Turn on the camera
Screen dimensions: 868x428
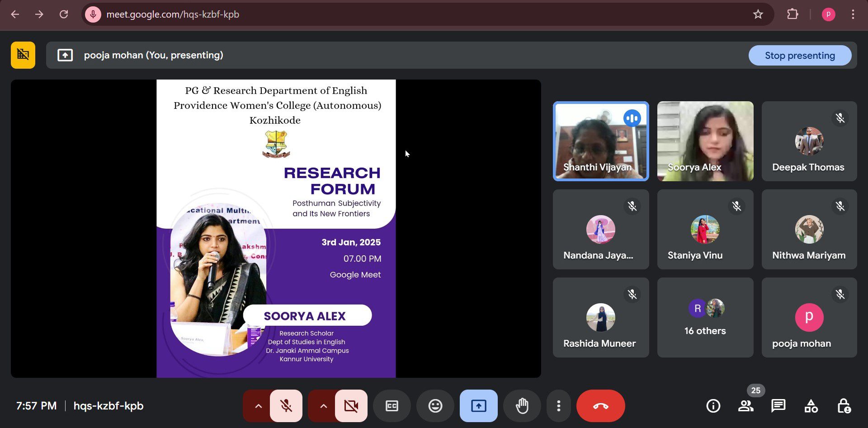click(x=351, y=406)
